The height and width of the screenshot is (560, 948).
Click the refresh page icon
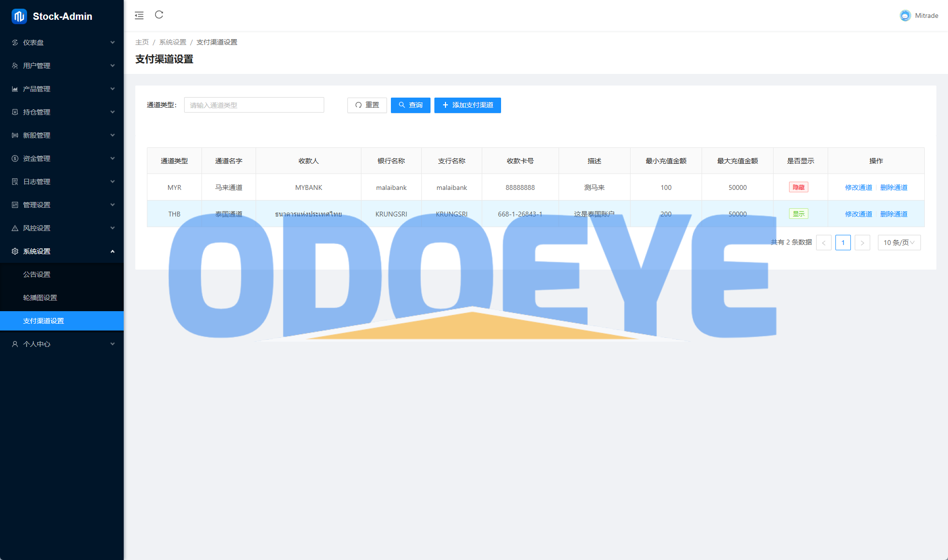(x=159, y=15)
